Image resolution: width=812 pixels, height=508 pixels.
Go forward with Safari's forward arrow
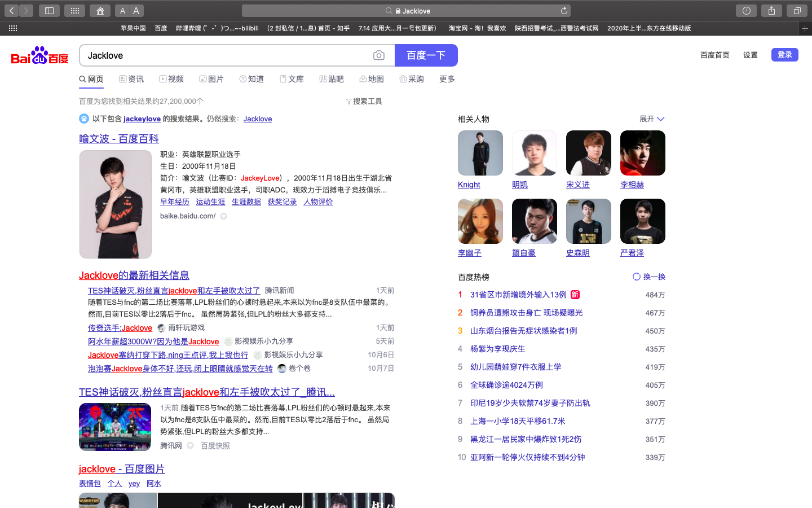point(27,11)
